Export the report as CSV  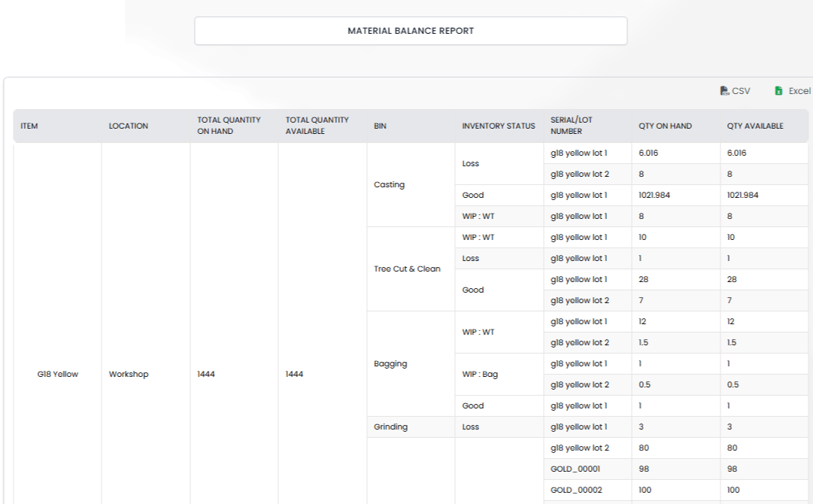[x=734, y=90]
